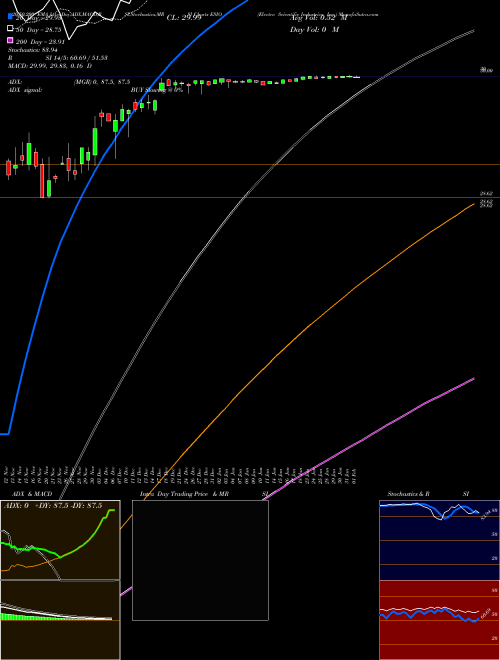
Task: Click the blue Stochastics chart panel
Action: [439, 540]
